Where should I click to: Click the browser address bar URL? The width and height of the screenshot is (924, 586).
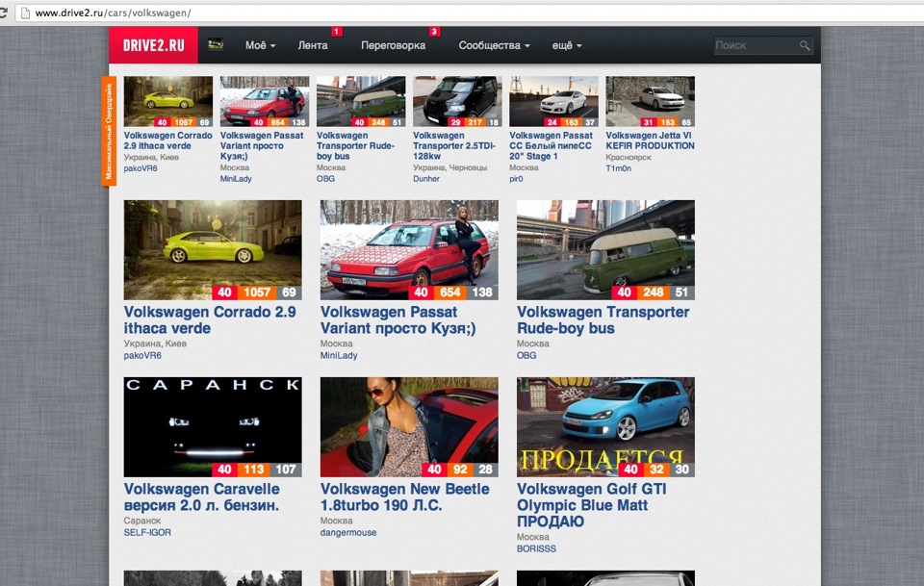(114, 13)
